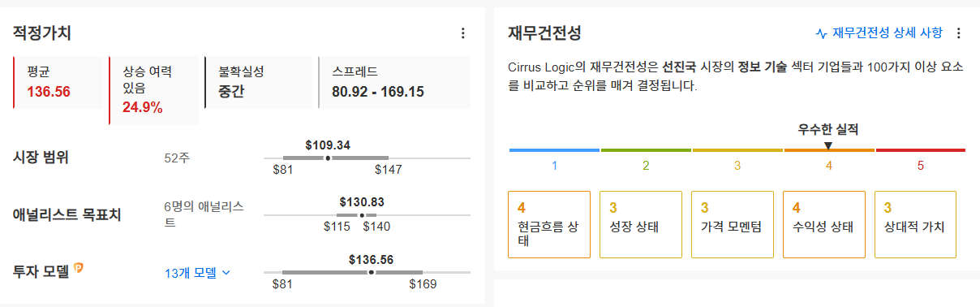Click the 52주 text
Viewport: 980px width, 307px height.
177,158
